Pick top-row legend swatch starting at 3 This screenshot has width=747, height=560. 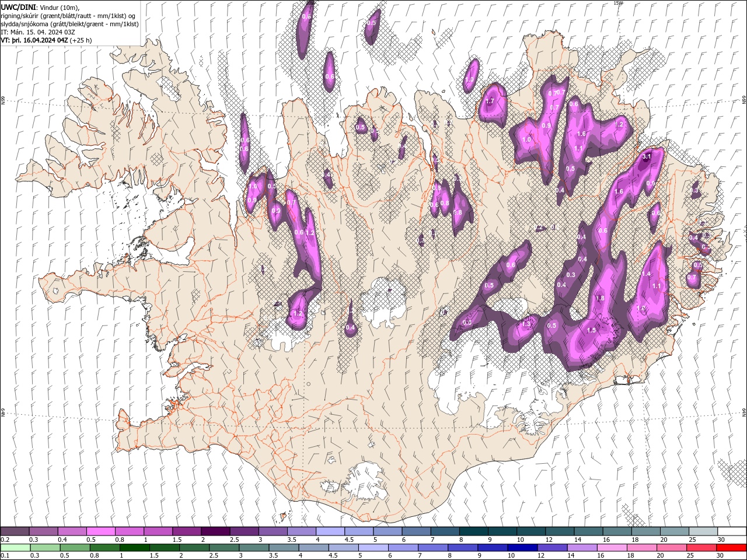click(273, 531)
